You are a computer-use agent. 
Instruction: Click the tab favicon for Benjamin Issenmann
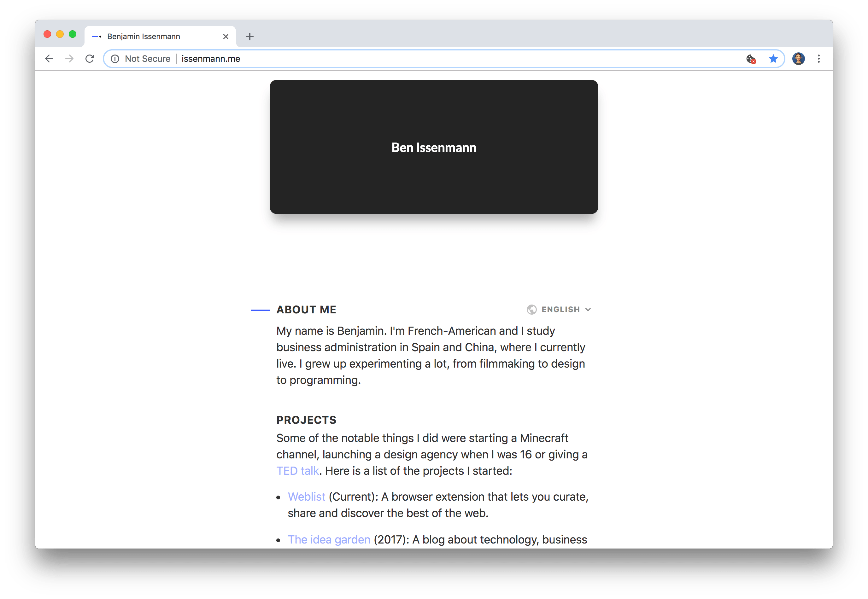click(97, 36)
